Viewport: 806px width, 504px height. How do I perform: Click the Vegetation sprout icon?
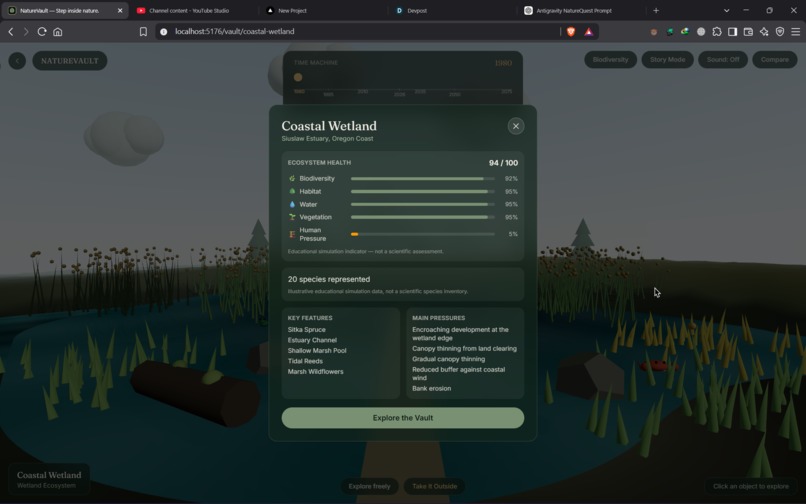292,217
